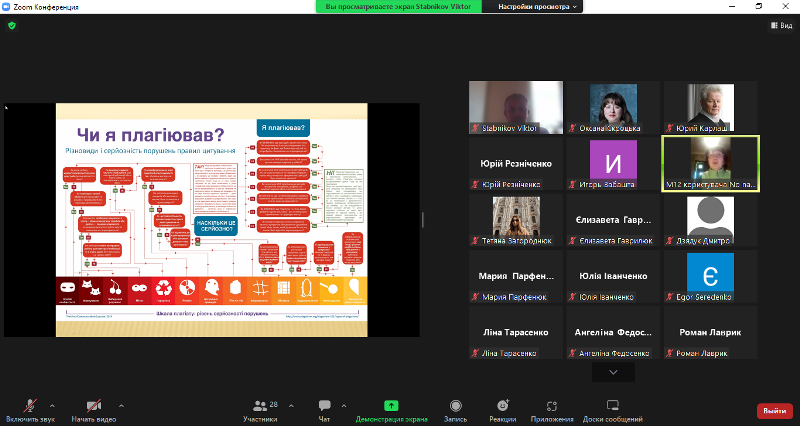This screenshot has height=426, width=800.
Task: Click muted mic icon beside Ліна Тарасенко
Action: pos(476,353)
